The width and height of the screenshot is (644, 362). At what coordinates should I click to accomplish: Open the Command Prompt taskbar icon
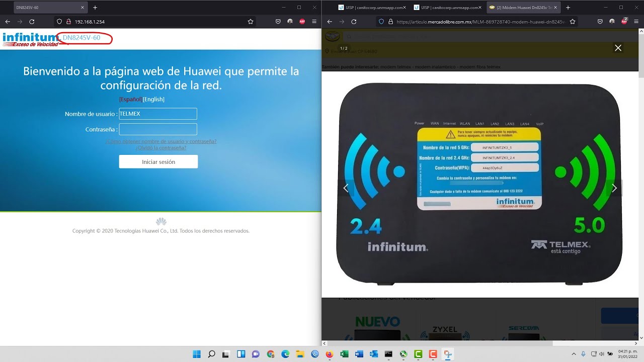tap(388, 354)
